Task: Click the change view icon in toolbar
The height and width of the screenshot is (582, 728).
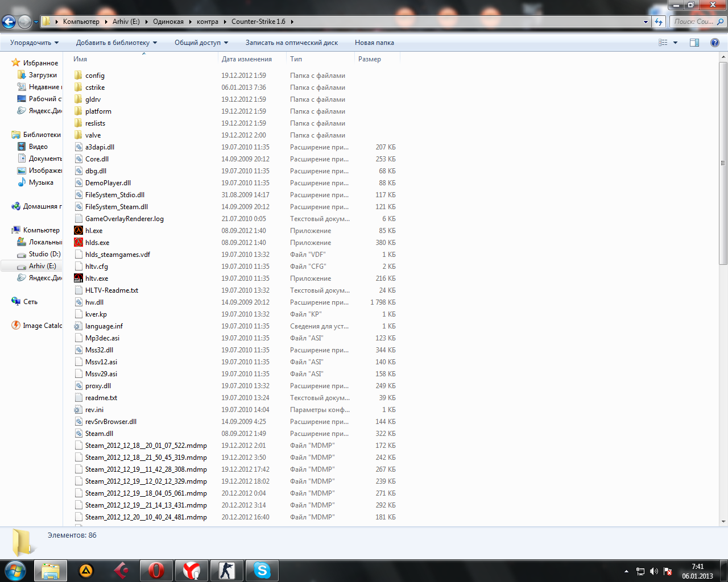Action: 663,43
